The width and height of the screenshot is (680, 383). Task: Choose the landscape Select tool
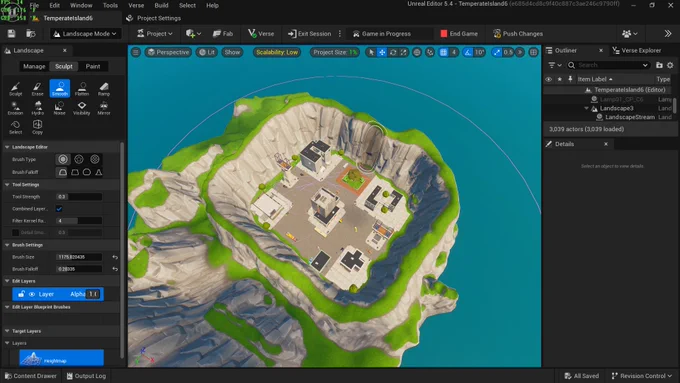(15, 127)
